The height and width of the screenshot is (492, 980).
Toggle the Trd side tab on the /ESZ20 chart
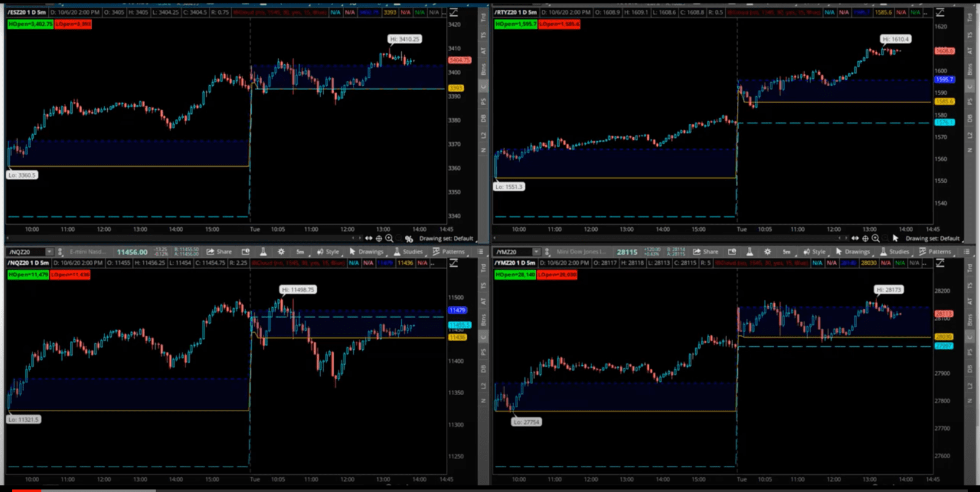tap(483, 18)
